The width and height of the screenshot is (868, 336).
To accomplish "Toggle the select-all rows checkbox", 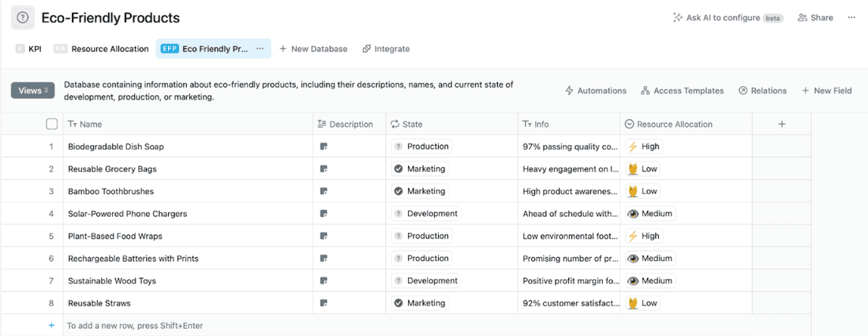I will point(51,124).
